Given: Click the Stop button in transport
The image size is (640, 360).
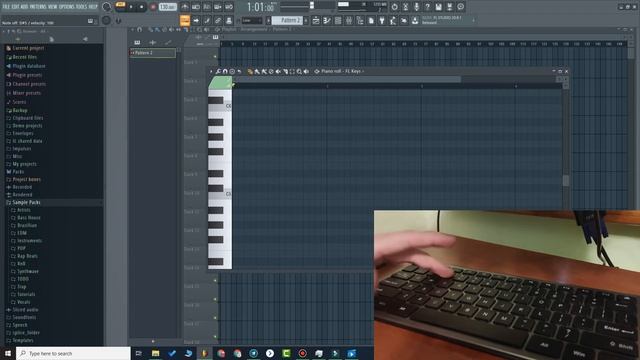Looking at the screenshot, I should tap(142, 7).
